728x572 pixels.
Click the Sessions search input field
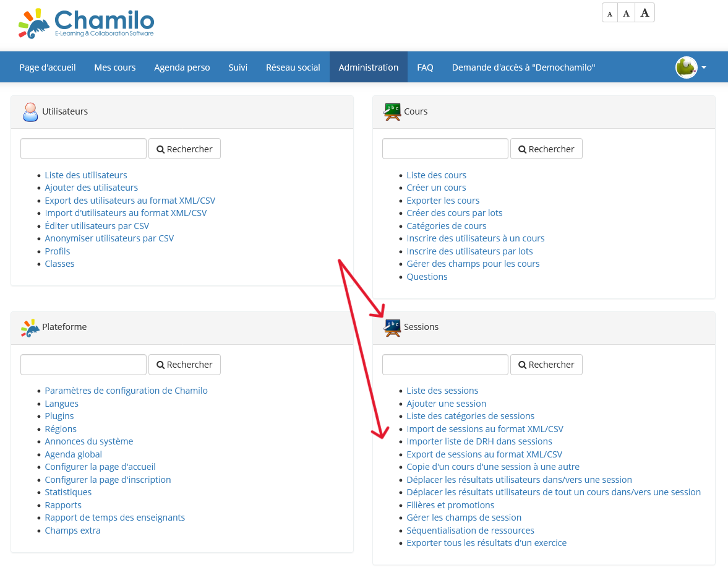click(445, 364)
